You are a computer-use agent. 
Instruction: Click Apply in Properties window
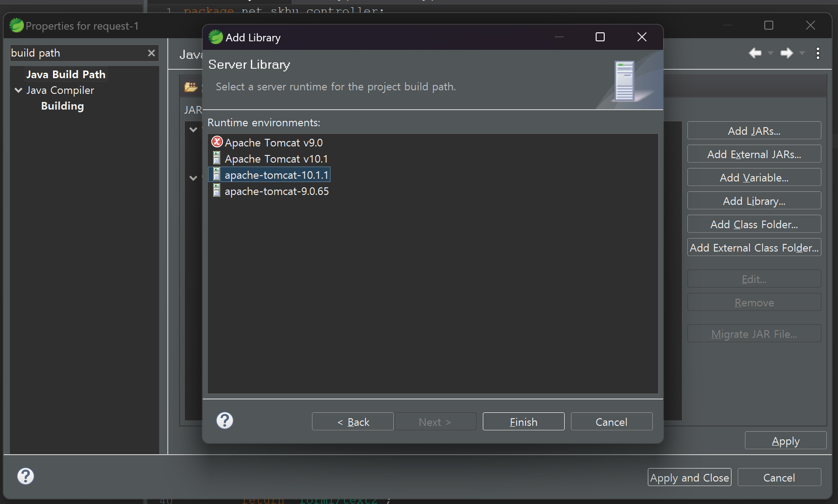click(786, 441)
